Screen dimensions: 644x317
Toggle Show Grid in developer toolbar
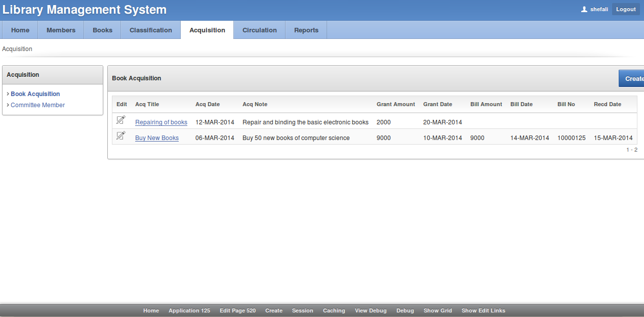(x=437, y=310)
